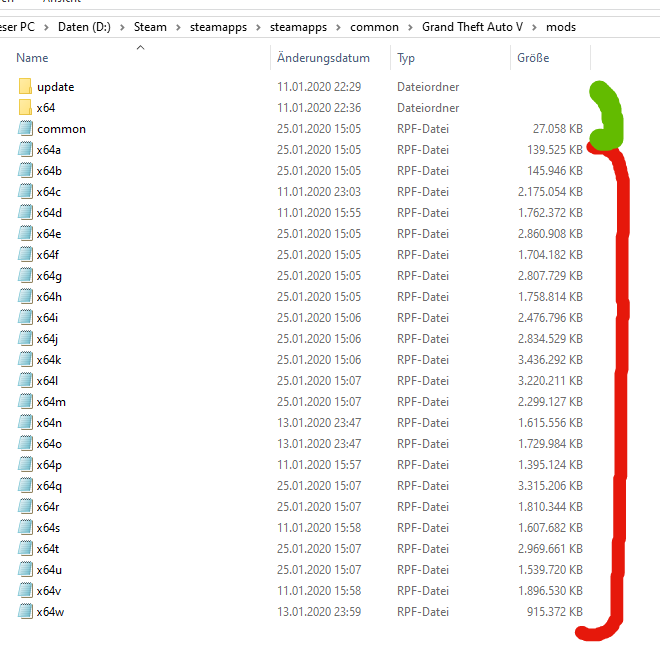The image size is (660, 664).
Task: Click the date 11.01.2020 22:36
Action: tap(319, 108)
